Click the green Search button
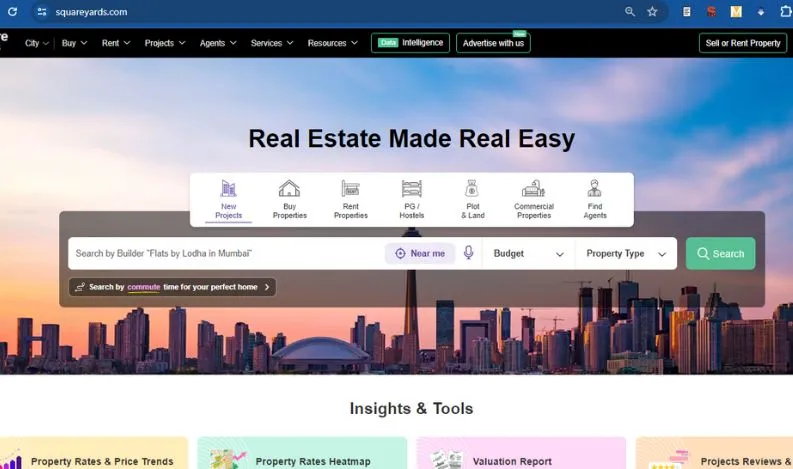Screen dimensions: 793x469 coord(720,253)
